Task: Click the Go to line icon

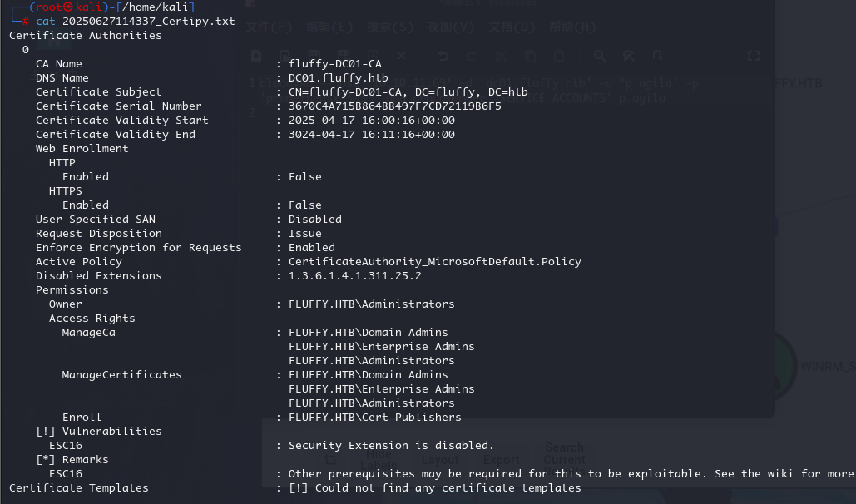Action: tap(657, 56)
